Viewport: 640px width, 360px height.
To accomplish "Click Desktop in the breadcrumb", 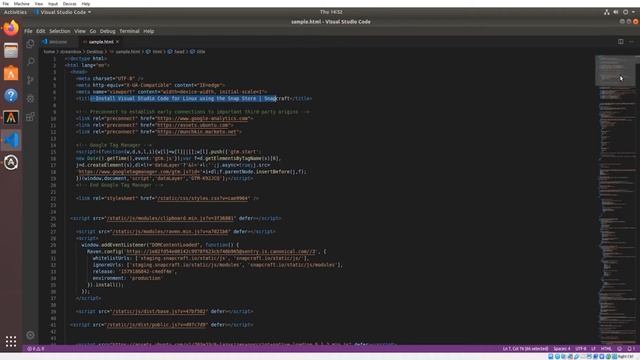I will tap(95, 52).
